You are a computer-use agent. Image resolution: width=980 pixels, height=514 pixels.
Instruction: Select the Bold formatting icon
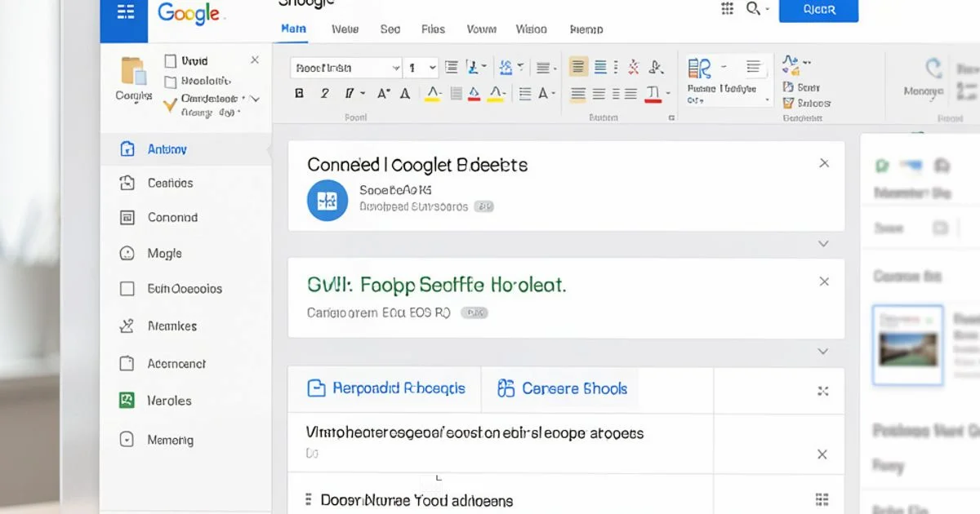coord(300,93)
